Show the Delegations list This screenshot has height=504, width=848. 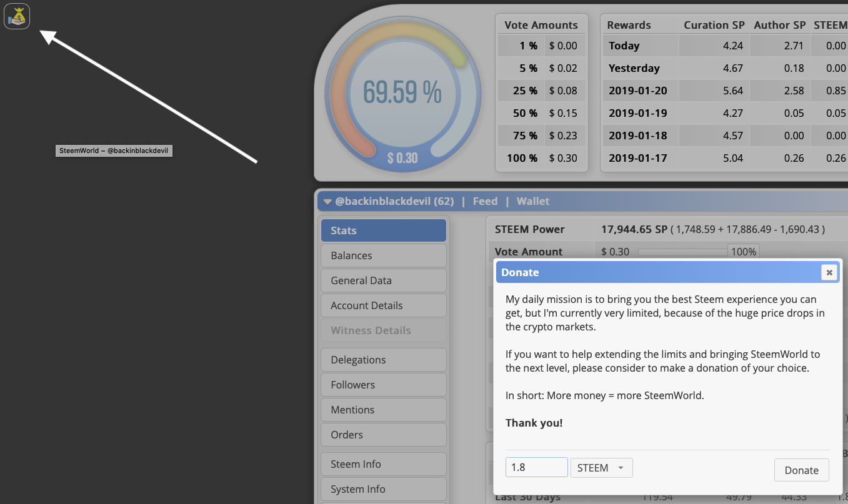[x=384, y=360]
